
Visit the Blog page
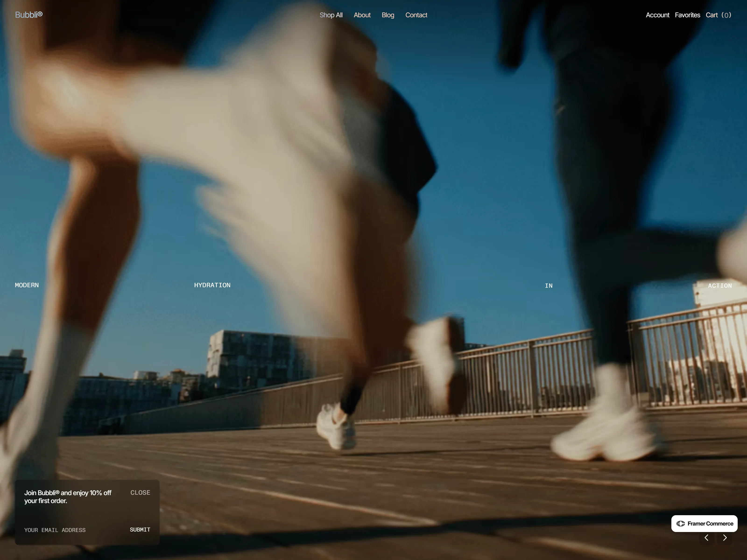click(388, 15)
